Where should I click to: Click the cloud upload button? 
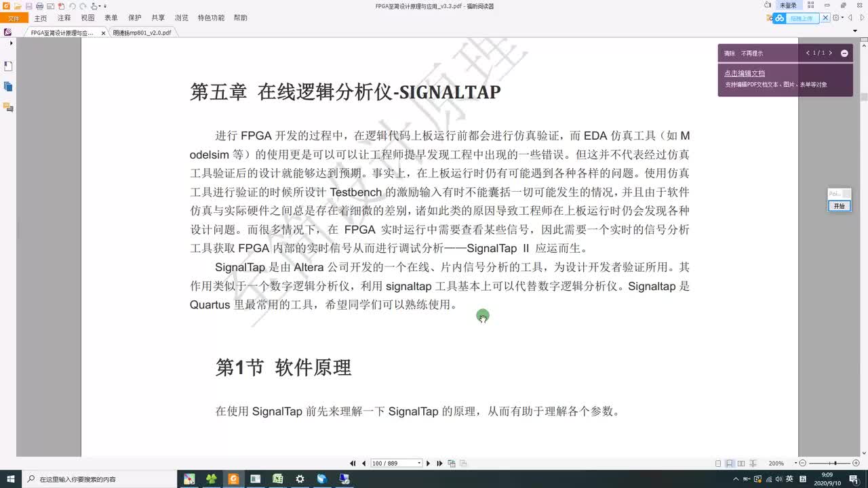click(x=795, y=18)
